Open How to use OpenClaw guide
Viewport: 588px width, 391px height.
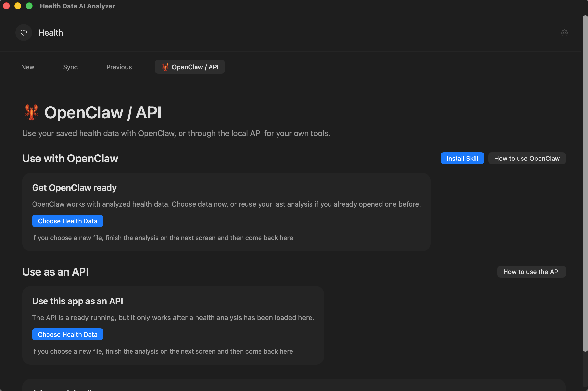527,158
